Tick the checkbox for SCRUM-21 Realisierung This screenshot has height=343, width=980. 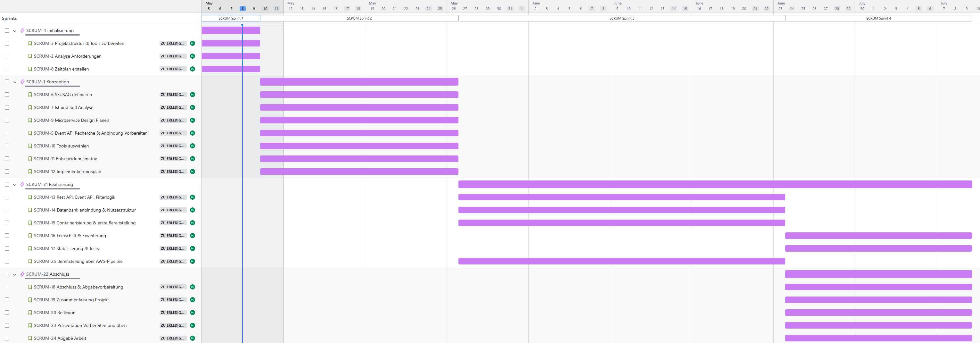pyautogui.click(x=7, y=184)
